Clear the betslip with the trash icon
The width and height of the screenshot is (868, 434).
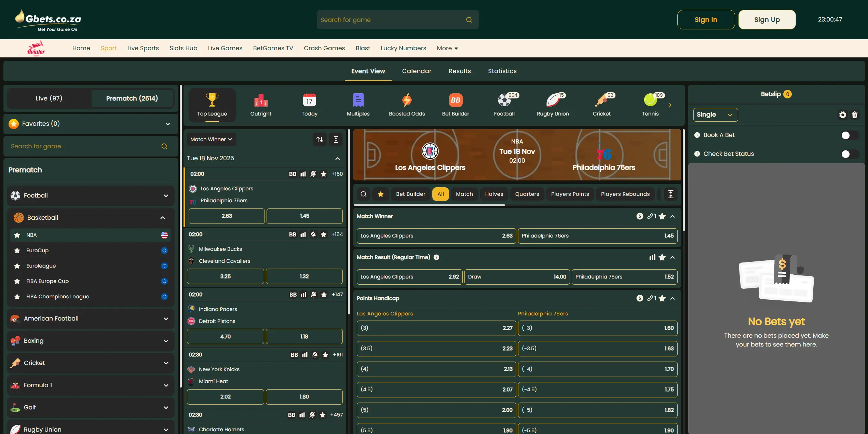pos(855,115)
